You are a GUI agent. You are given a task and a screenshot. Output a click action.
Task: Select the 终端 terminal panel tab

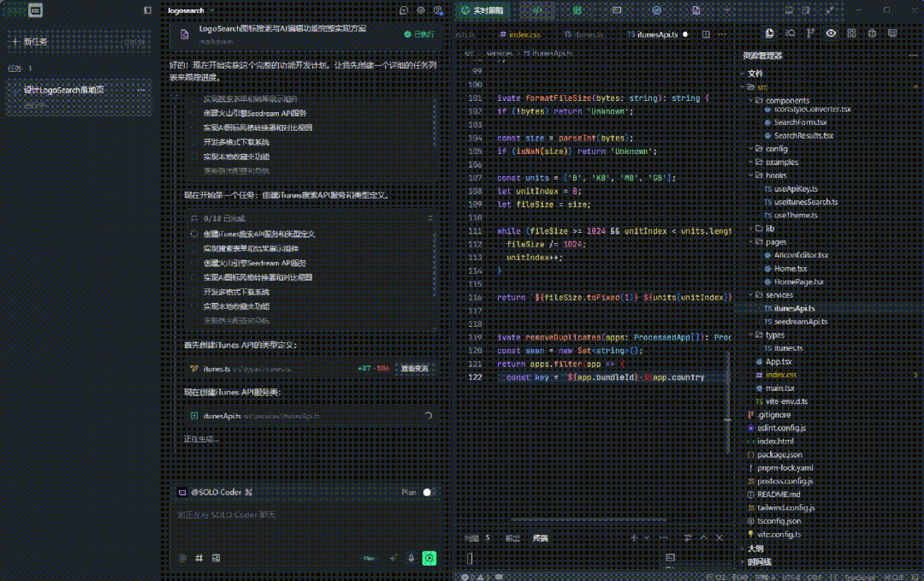coord(540,538)
